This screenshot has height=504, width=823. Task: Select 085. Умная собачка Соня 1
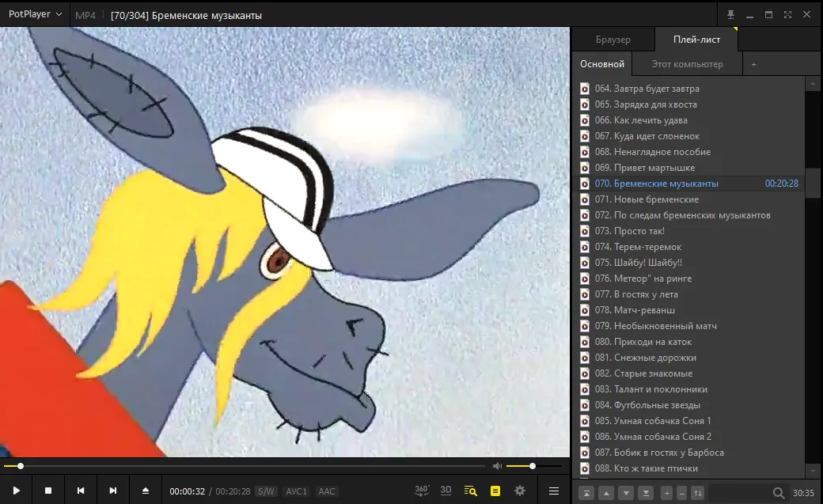[690, 421]
